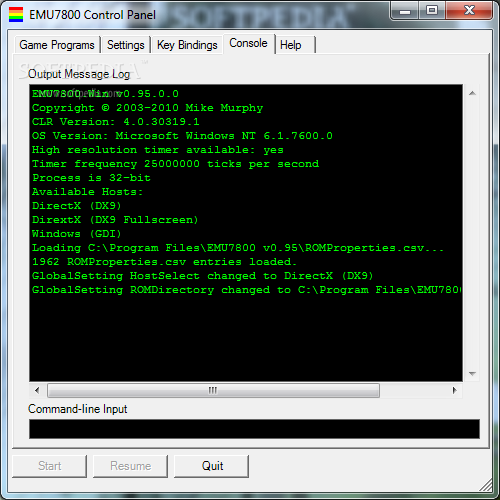Click "High resolution timer available: yes" line
Screen dimensions: 500x500
(x=158, y=150)
